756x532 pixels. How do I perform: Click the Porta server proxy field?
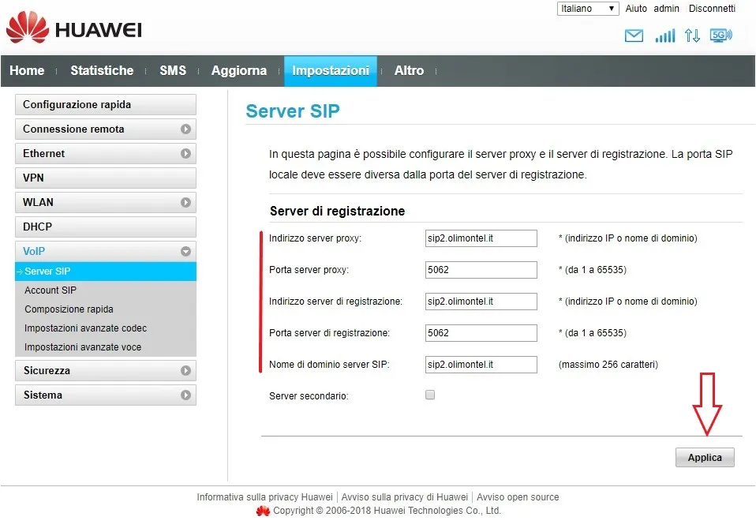(x=481, y=270)
